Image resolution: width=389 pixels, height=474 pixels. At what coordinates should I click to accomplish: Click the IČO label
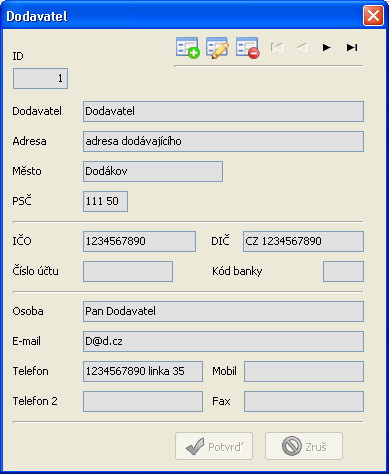point(22,241)
